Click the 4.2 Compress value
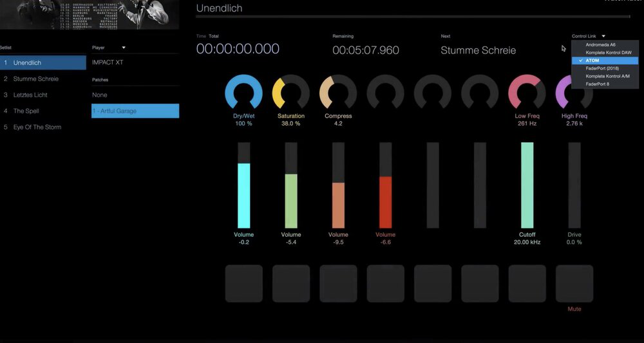644x343 pixels. click(x=338, y=124)
